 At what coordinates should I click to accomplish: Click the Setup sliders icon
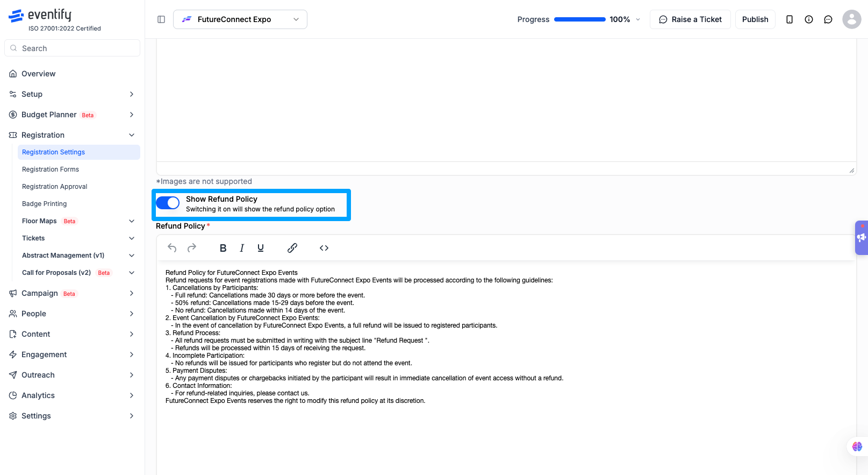pyautogui.click(x=13, y=94)
